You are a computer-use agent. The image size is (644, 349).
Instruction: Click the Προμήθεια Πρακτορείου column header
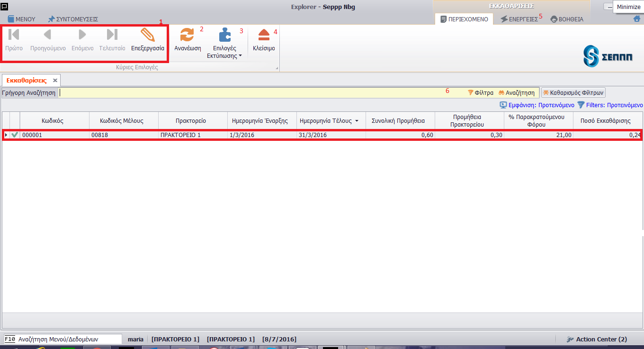pyautogui.click(x=470, y=121)
